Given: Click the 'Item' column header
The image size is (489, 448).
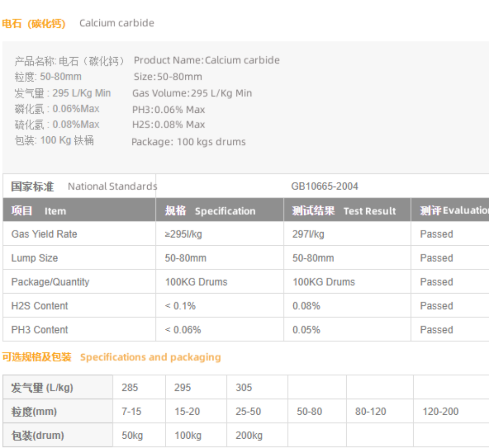Looking at the screenshot, I should 55,211.
